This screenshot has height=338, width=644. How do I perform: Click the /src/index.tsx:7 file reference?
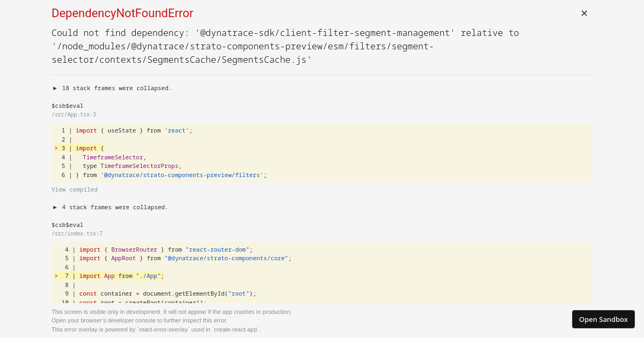click(x=77, y=233)
